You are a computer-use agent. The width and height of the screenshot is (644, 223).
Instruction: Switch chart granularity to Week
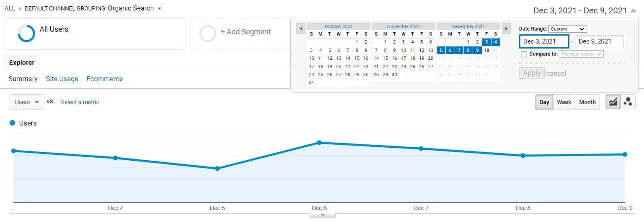[x=564, y=102]
